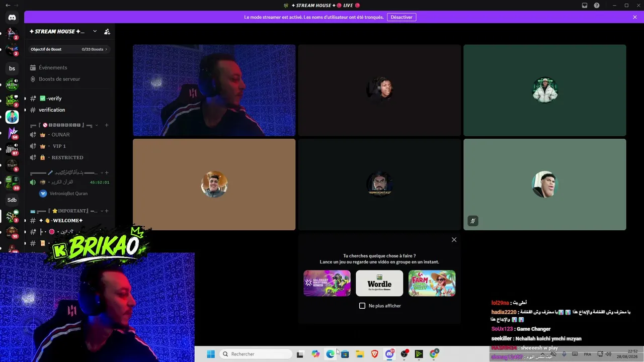Open the Discord inbox icon in title bar

click(x=585, y=6)
